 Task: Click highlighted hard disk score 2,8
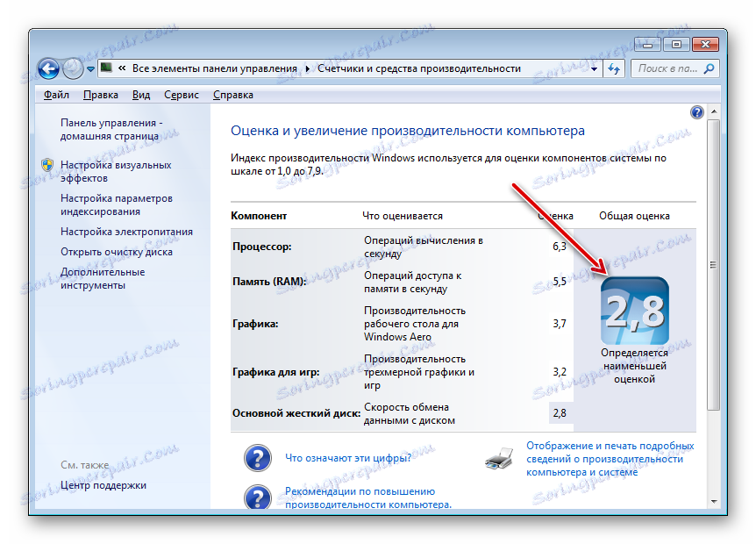click(x=560, y=413)
